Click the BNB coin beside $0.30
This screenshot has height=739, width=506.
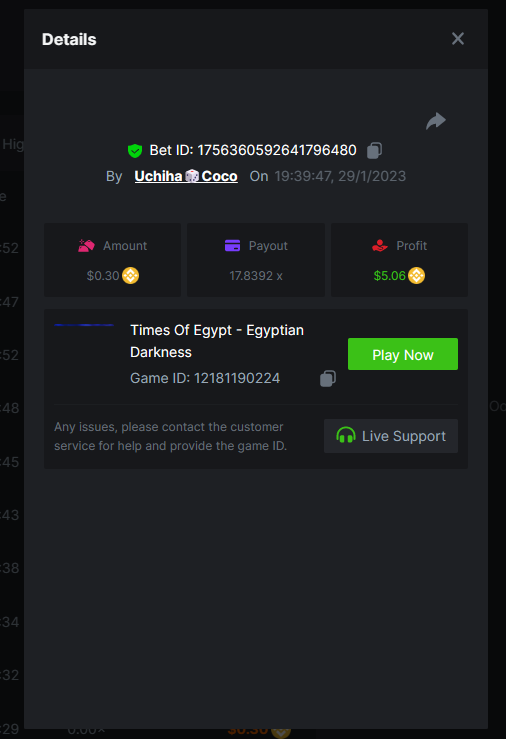coord(131,275)
